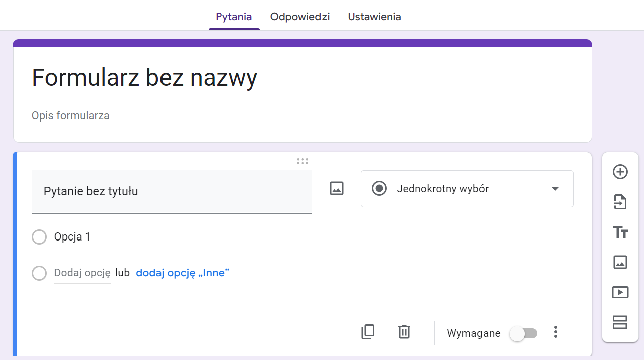The height and width of the screenshot is (360, 644).
Task: Click the drag handle dots above the question
Action: (x=302, y=161)
